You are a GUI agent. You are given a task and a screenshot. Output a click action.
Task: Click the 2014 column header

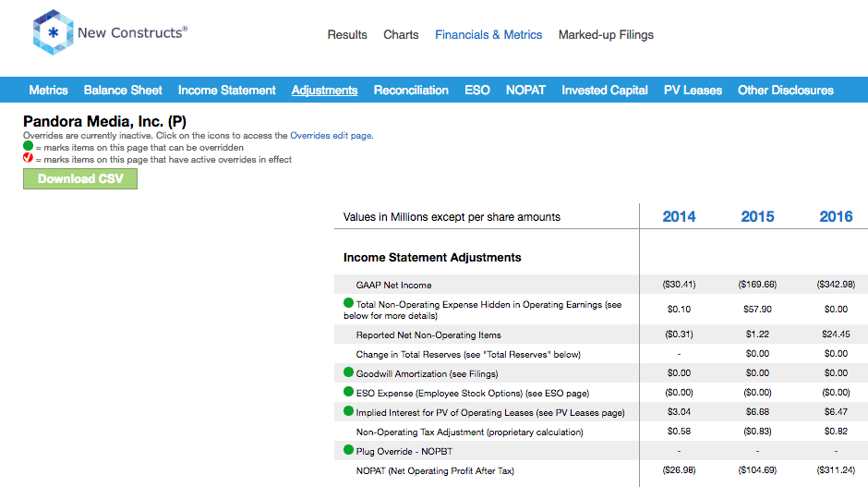pos(679,216)
